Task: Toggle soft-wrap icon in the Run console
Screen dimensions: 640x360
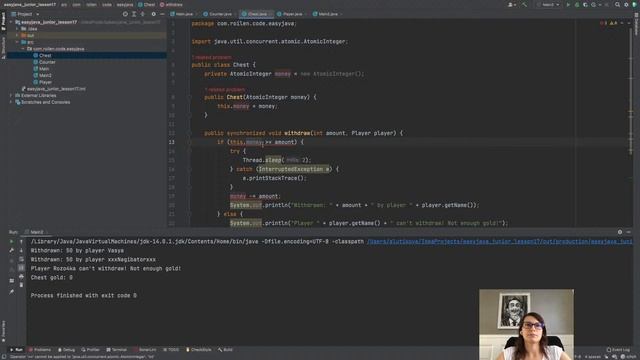Action: (x=21, y=259)
